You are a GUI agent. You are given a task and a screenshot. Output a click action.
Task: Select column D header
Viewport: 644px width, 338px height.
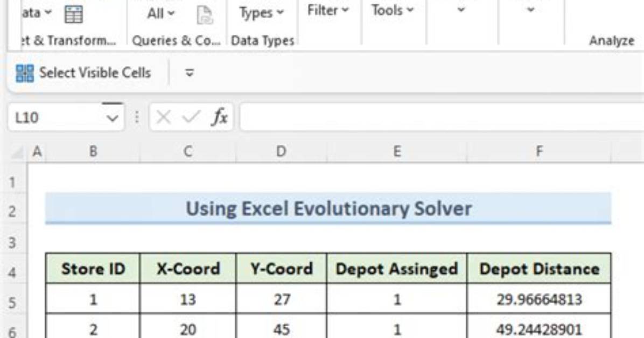tap(281, 152)
